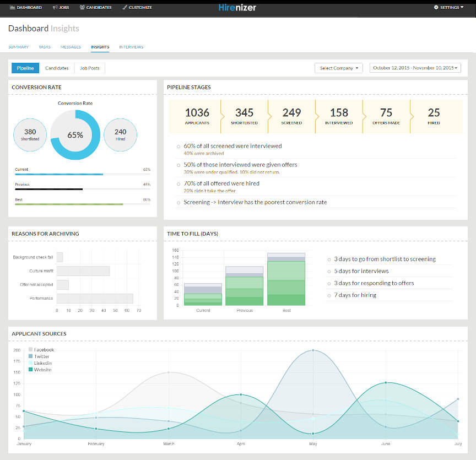
Task: Click the Linkedin light-cyan legend swatch
Action: tap(30, 363)
